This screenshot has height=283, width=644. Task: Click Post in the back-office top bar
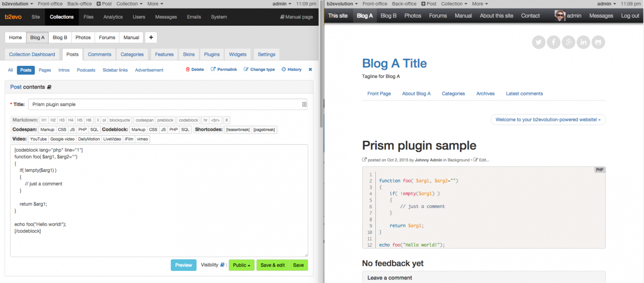pyautogui.click(x=104, y=4)
